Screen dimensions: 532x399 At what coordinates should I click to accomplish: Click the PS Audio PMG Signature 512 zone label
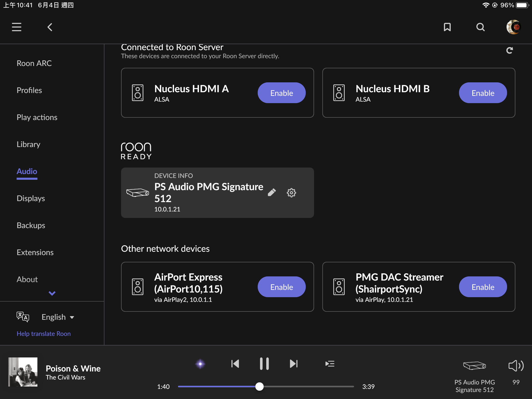click(475, 386)
